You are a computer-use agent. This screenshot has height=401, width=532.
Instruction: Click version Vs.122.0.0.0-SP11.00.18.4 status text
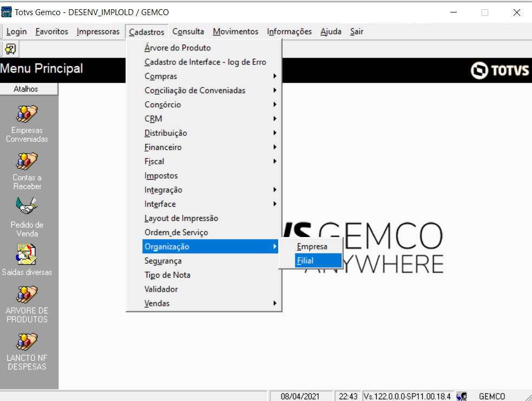tap(407, 396)
